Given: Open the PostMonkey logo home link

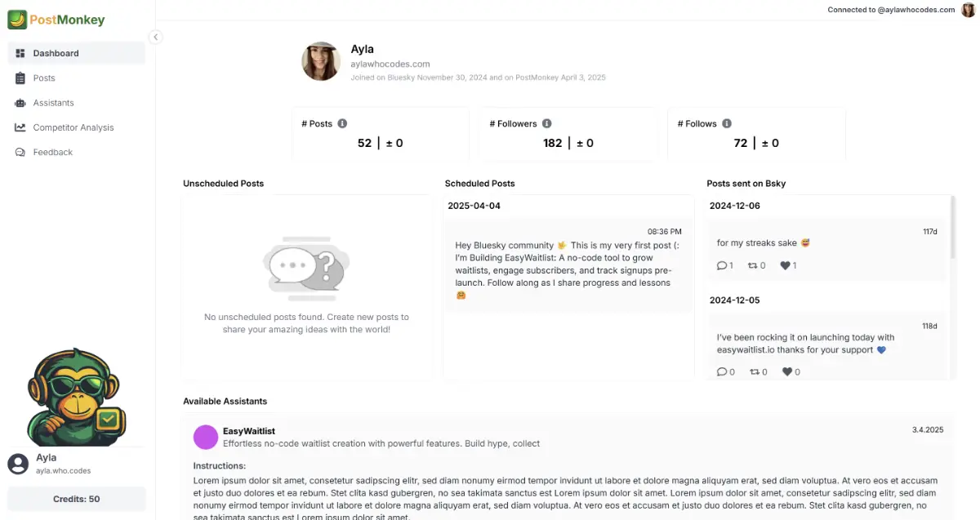Looking at the screenshot, I should tap(56, 20).
